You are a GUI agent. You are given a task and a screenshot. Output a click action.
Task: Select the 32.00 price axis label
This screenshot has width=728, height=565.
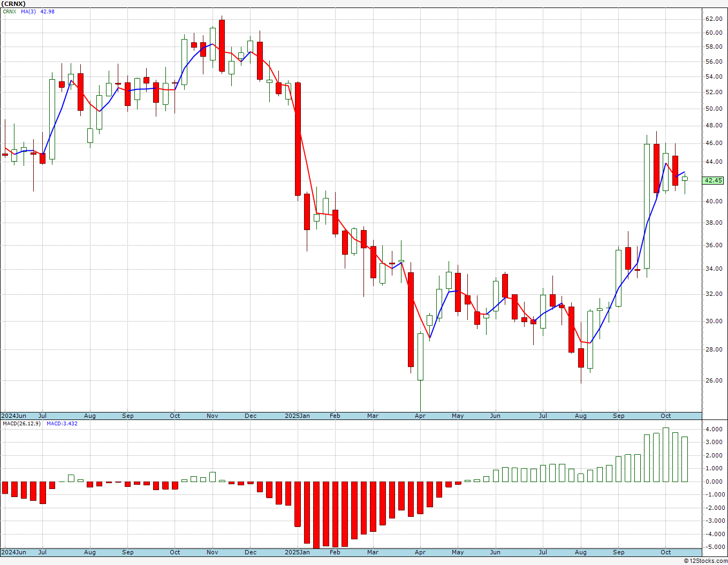pyautogui.click(x=714, y=294)
